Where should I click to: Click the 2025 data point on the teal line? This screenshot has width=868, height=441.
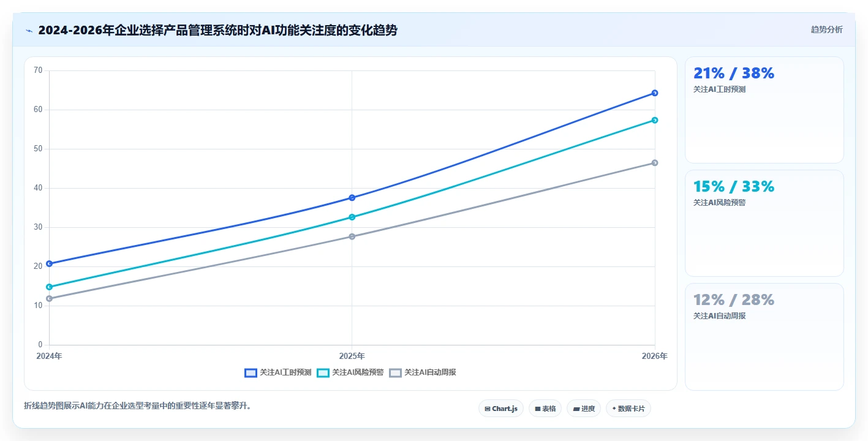pos(352,217)
